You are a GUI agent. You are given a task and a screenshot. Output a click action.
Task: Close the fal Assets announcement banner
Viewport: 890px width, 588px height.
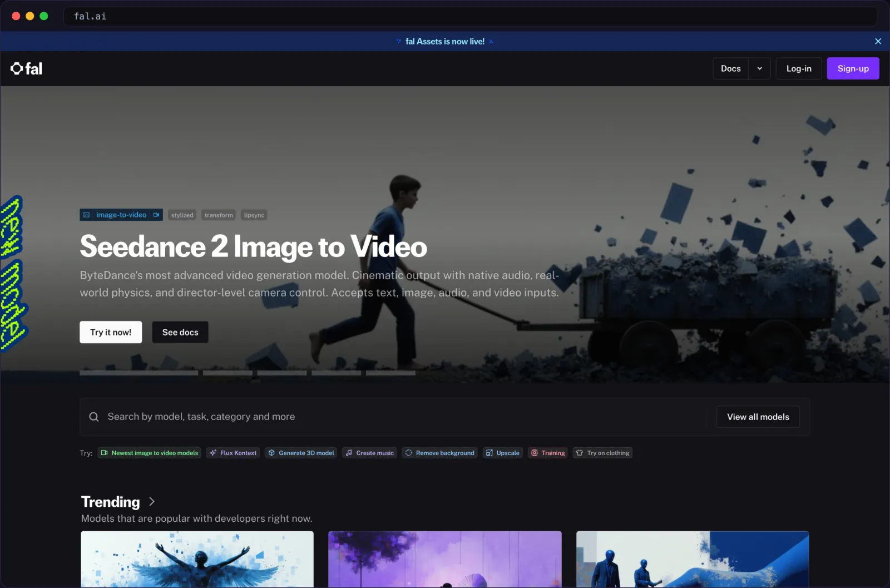[x=878, y=41]
